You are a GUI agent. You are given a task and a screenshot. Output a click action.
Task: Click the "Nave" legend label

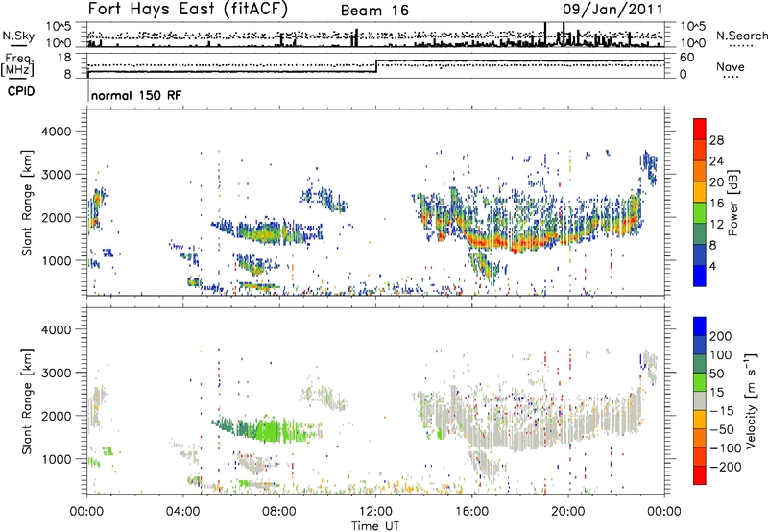coord(731,66)
